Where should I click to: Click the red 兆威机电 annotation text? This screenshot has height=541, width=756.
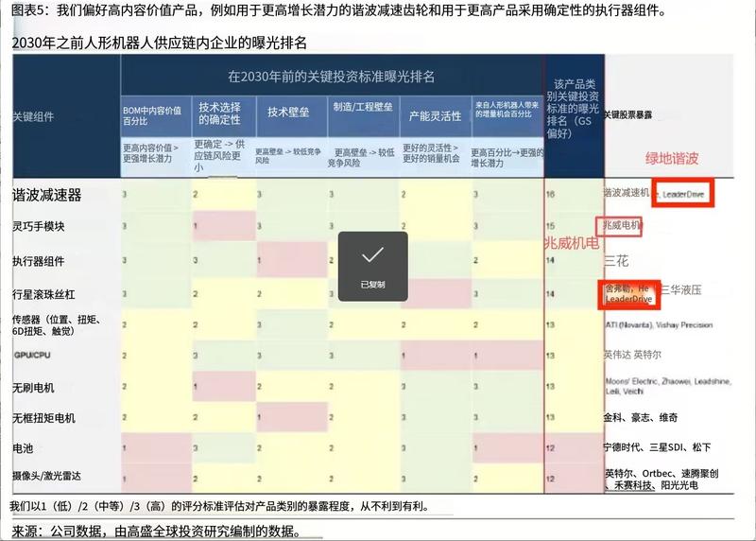572,243
